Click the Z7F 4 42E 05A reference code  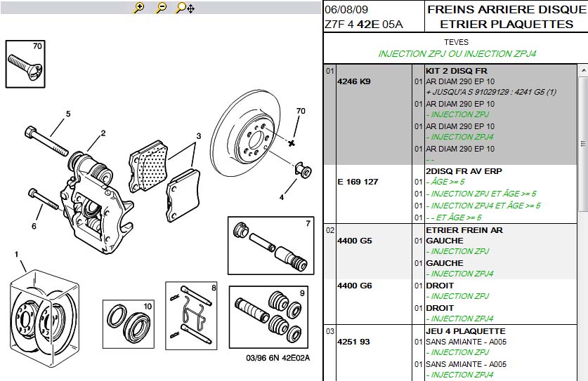click(x=363, y=25)
